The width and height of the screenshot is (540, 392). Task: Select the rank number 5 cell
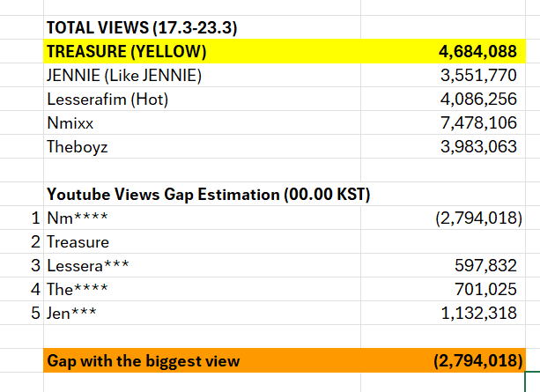point(22,313)
